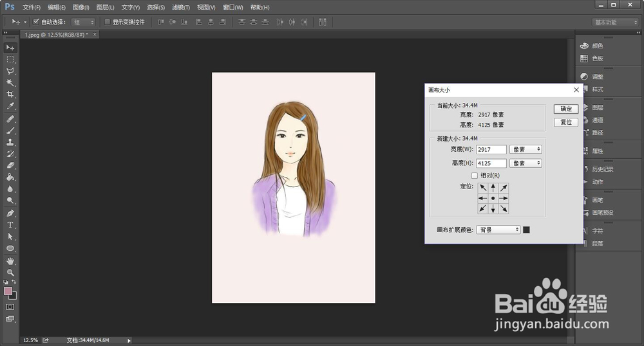644x346 pixels.
Task: Click the 宽度(W) input field
Action: 491,150
